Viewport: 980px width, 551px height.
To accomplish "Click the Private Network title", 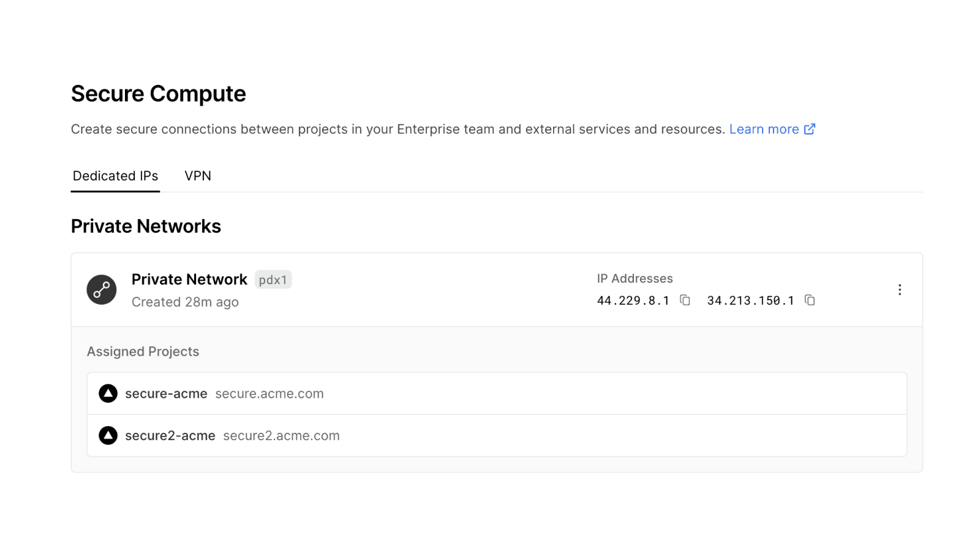I will pos(189,279).
